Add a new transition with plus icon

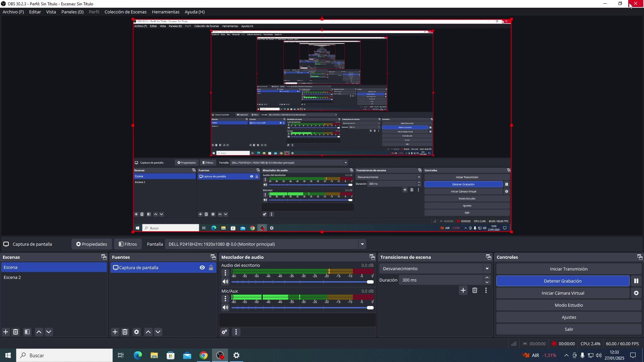point(463,291)
